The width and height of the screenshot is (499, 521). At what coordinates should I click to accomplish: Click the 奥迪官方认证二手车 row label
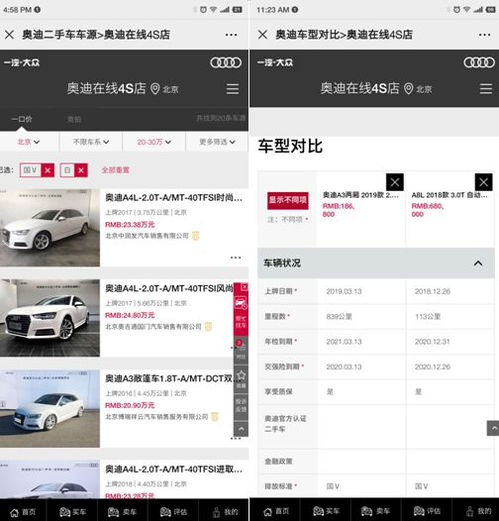(x=285, y=424)
